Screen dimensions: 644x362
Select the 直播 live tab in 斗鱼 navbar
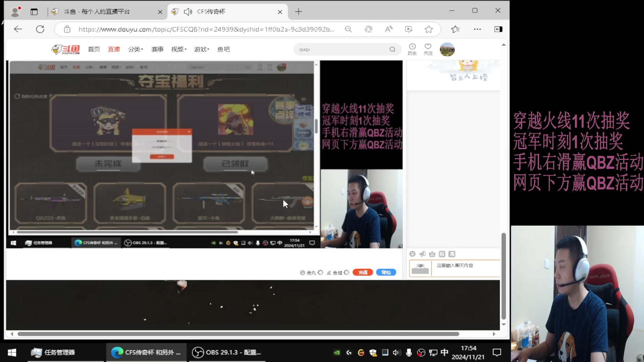[114, 49]
